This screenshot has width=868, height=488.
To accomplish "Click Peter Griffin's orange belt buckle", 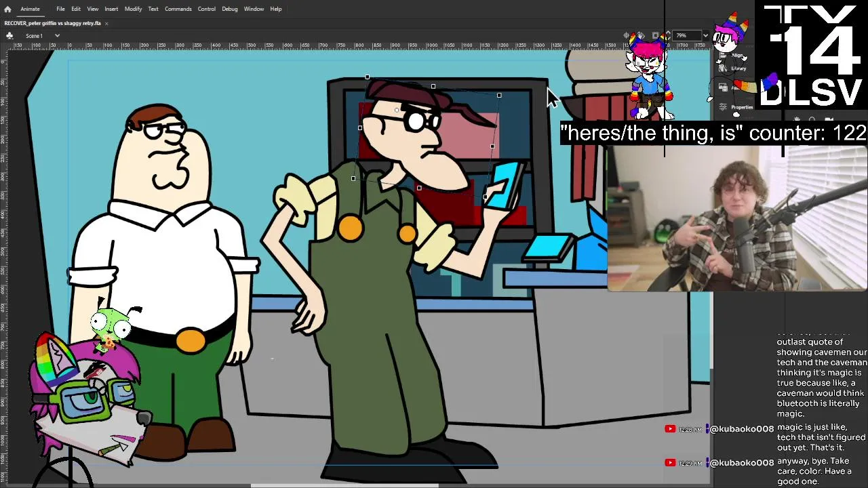I will (x=190, y=340).
